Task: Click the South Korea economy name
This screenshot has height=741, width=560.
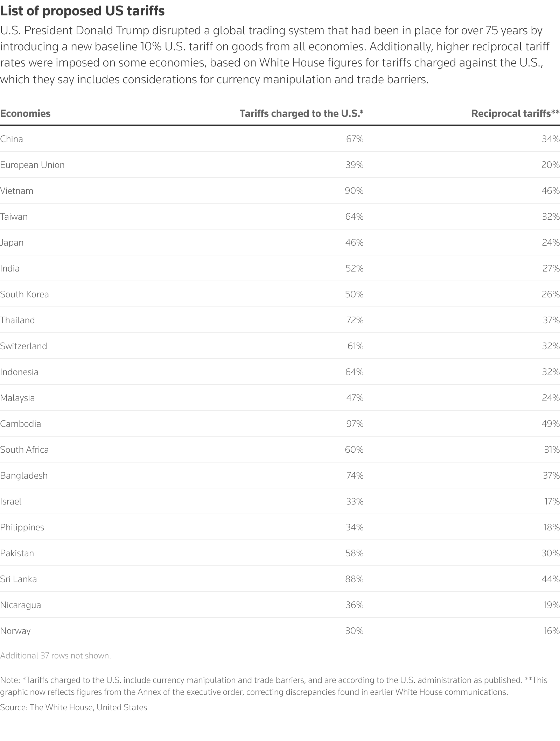Action: pos(24,294)
